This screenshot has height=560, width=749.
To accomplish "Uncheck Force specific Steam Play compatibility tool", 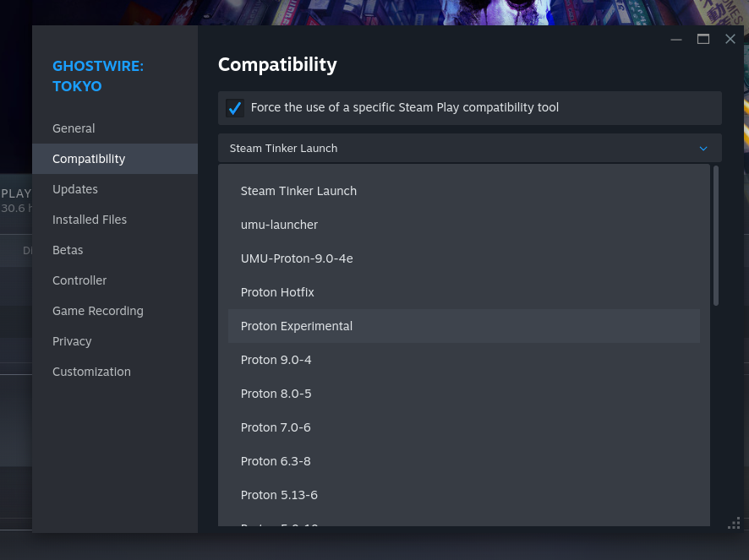I will [234, 108].
